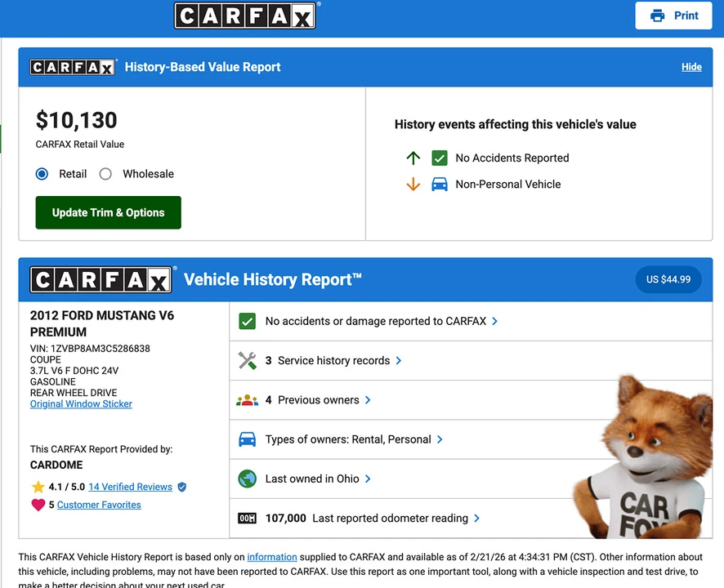This screenshot has width=724, height=588.
Task: Click the information link in disclaimer
Action: pyautogui.click(x=272, y=557)
